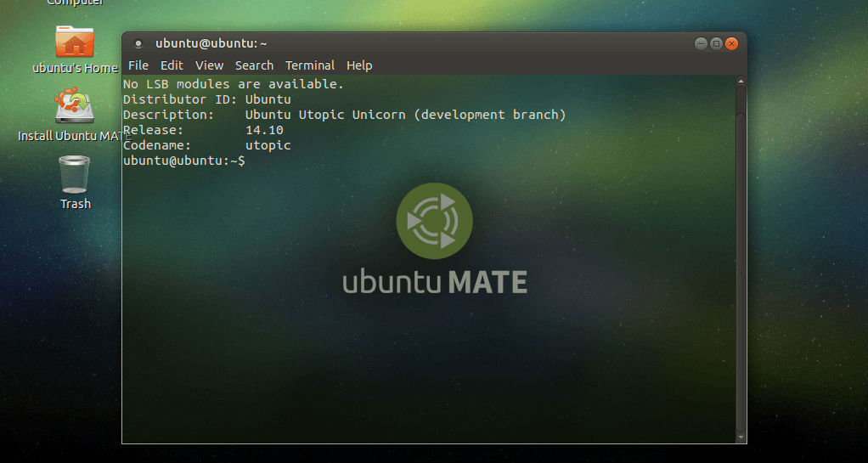The width and height of the screenshot is (868, 463).
Task: Open the terminal File menu
Action: pyautogui.click(x=138, y=65)
